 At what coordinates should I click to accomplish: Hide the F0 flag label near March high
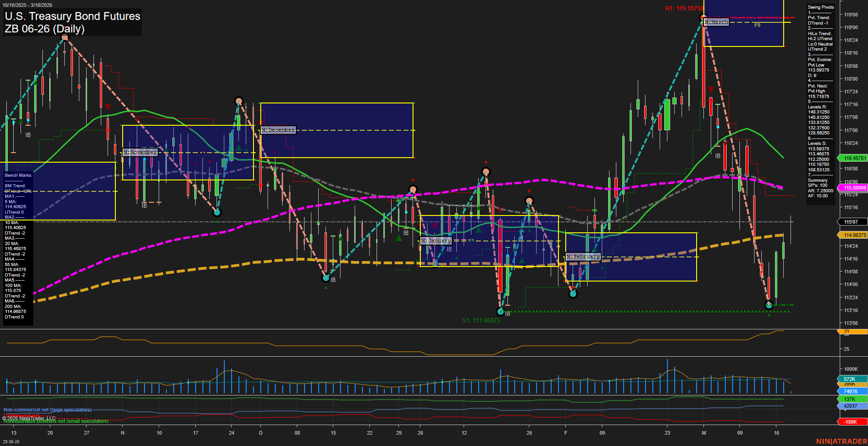[x=757, y=26]
